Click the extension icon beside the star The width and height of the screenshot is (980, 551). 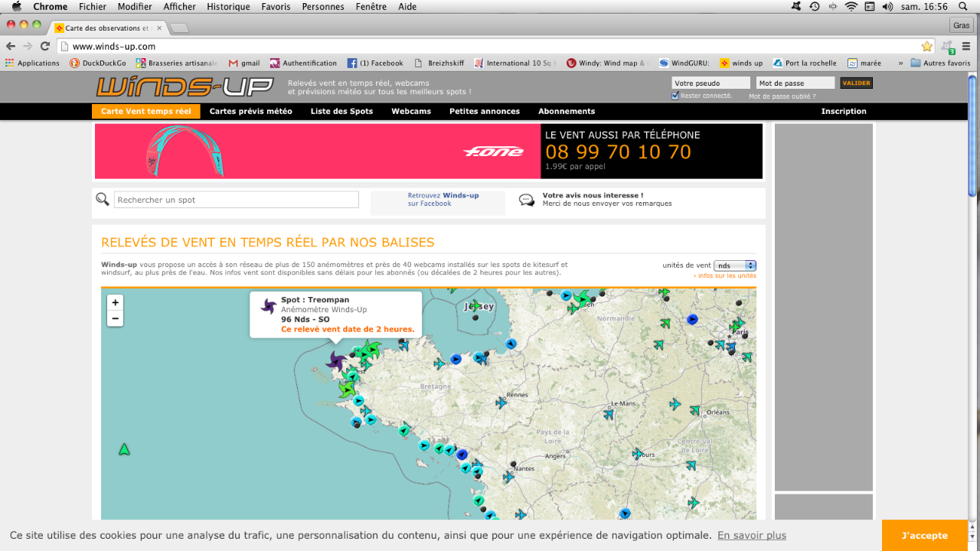click(948, 47)
